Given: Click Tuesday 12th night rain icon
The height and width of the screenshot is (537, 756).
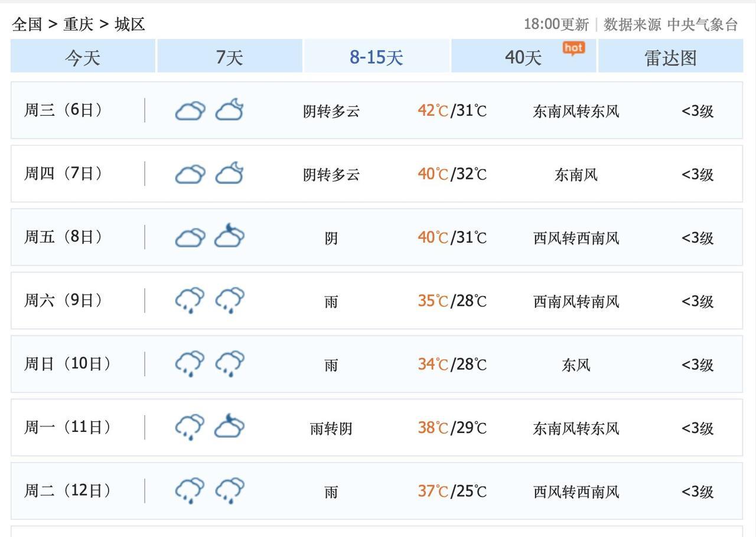Looking at the screenshot, I should [229, 491].
